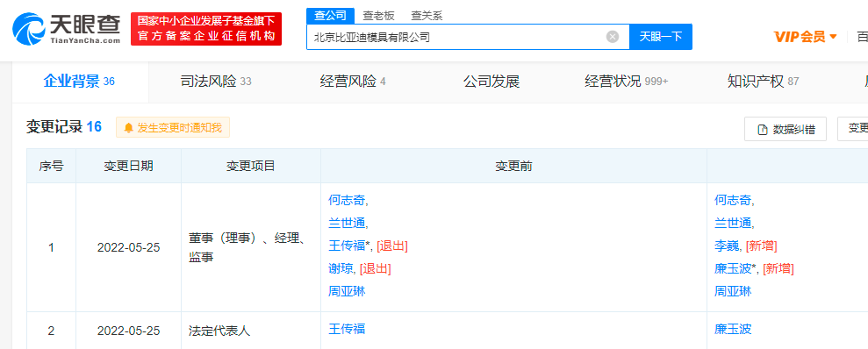868x349 pixels.
Task: Open 王传福 link in row 2 before-change
Action: 347,330
